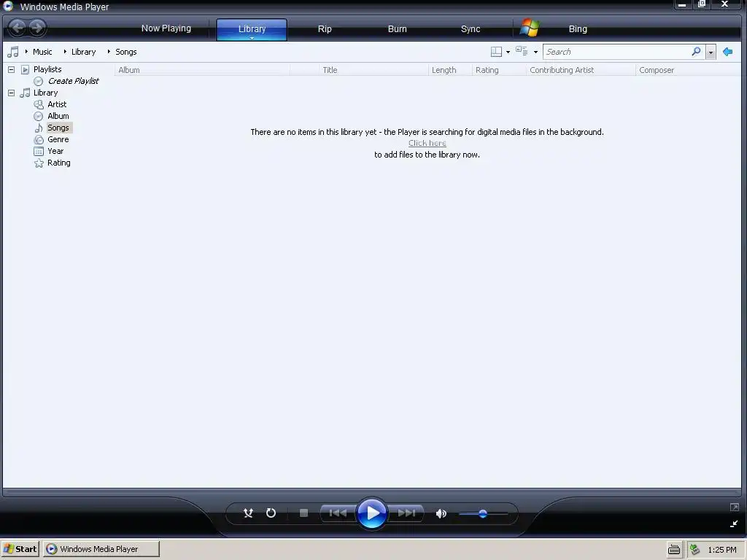
Task: Go back with the Back arrow button
Action: coord(18,28)
